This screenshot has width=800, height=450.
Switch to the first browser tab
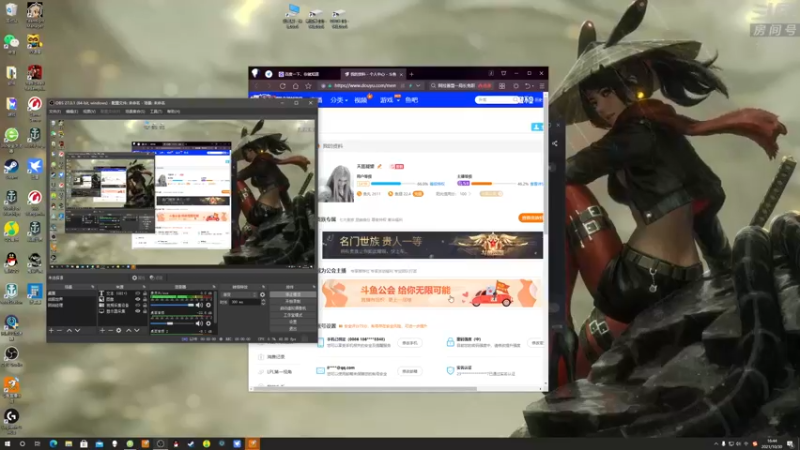[x=305, y=74]
